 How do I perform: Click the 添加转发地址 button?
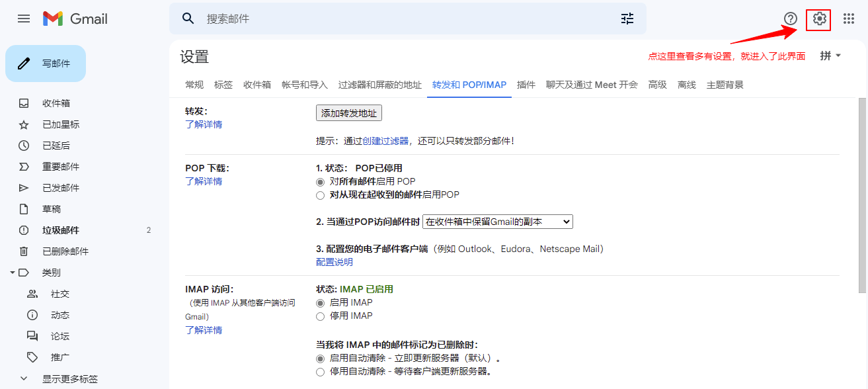(x=348, y=112)
